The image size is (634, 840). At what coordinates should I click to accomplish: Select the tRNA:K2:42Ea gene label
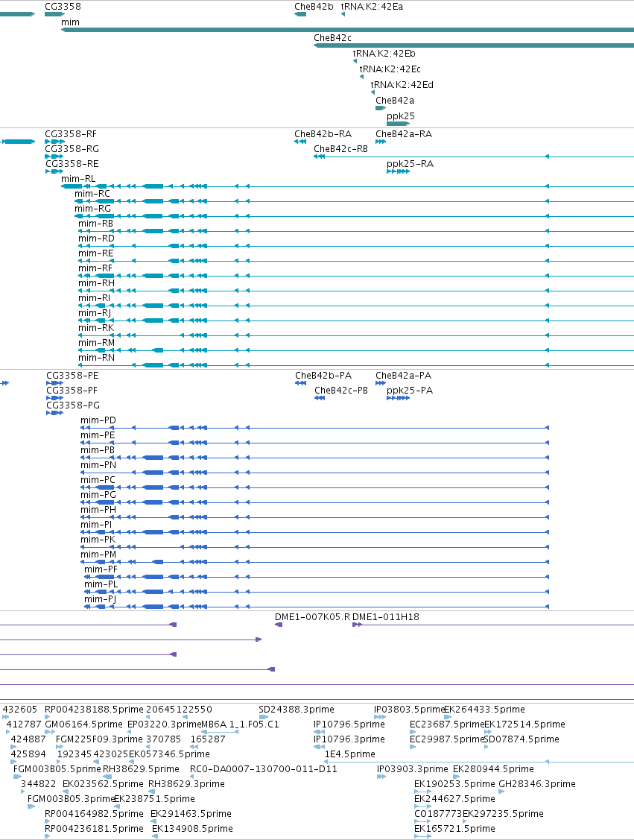(373, 7)
